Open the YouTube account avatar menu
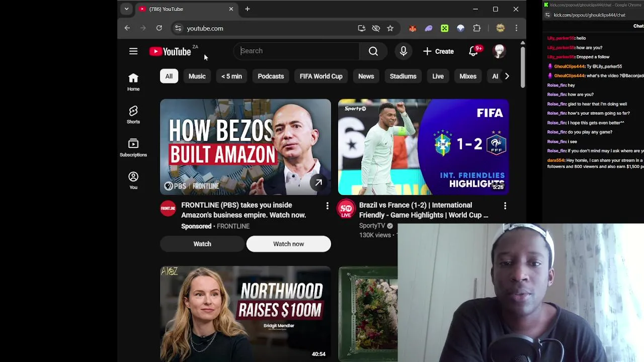This screenshot has width=644, height=362. point(499,51)
